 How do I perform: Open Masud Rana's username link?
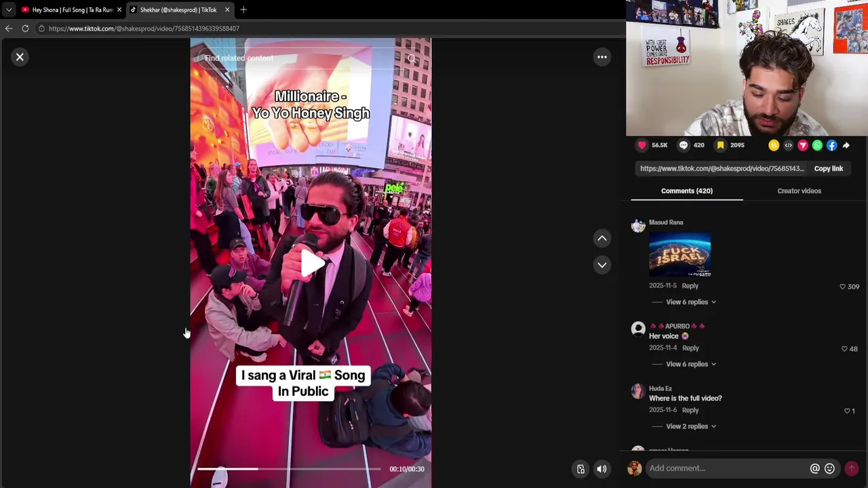pyautogui.click(x=666, y=222)
